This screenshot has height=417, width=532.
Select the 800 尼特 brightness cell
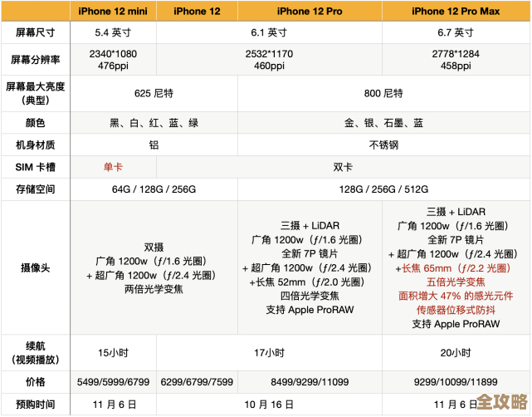pos(383,93)
